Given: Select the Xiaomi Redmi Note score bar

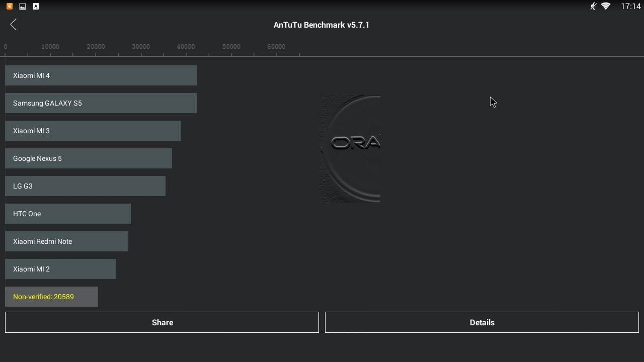Looking at the screenshot, I should (66, 241).
